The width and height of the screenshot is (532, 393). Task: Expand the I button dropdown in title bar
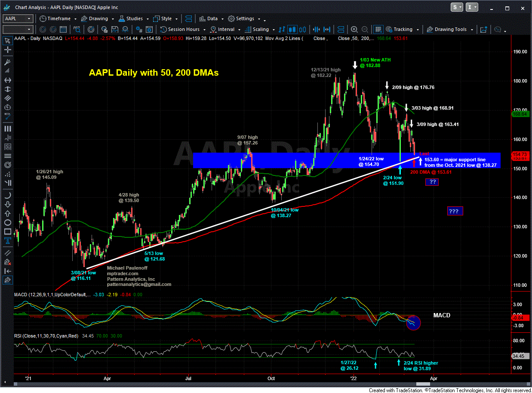click(475, 7)
